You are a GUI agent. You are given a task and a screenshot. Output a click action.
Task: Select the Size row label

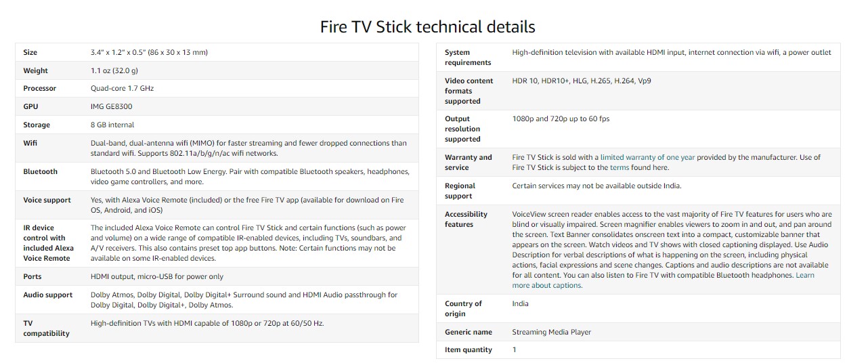coord(30,52)
